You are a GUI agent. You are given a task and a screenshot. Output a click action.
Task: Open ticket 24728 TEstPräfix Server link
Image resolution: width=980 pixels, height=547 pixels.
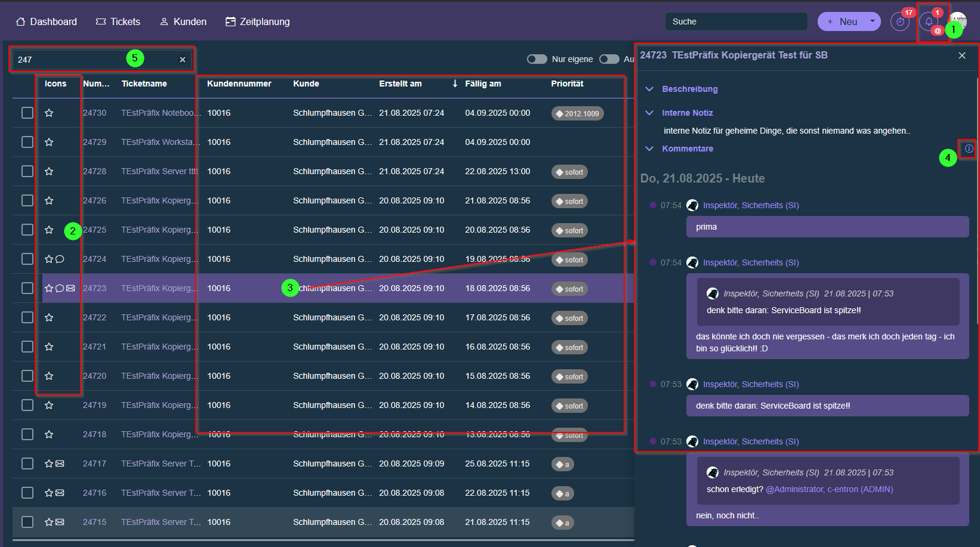tap(159, 171)
